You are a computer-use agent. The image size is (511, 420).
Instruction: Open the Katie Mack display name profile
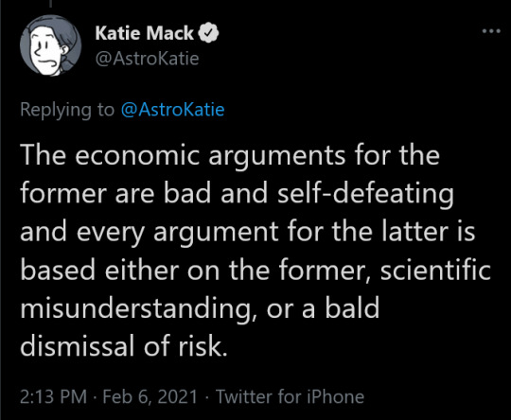tap(145, 33)
